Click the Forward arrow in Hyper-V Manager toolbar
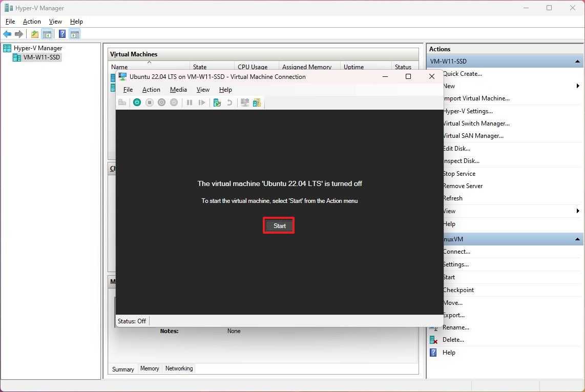585x392 pixels. point(18,34)
